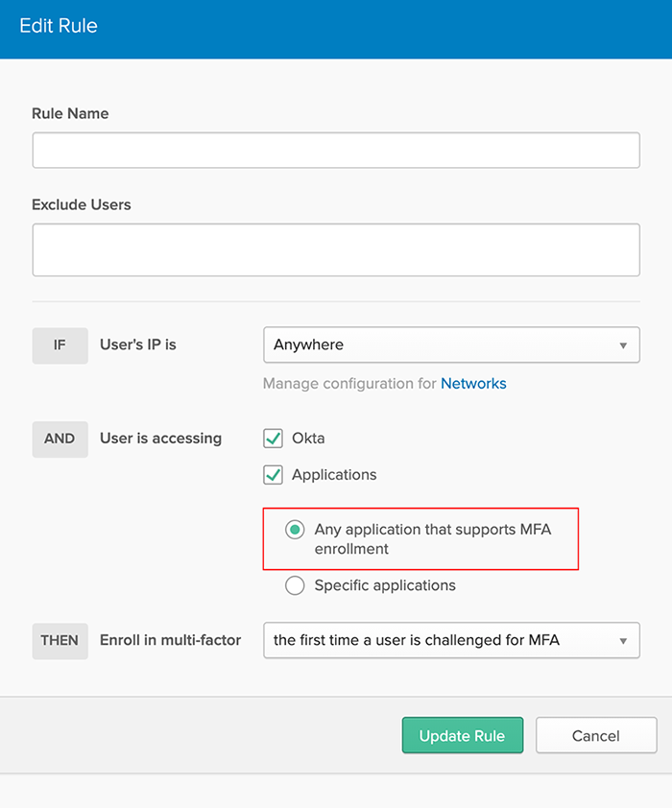Open the Networks configuration link
The image size is (672, 808).
(473, 384)
